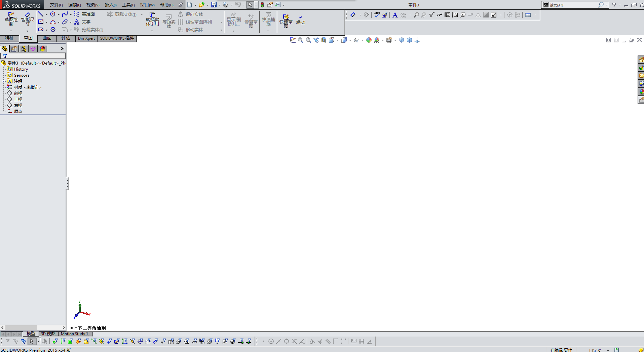Open the 工具(T) menu
The width and height of the screenshot is (644, 352).
tap(128, 5)
